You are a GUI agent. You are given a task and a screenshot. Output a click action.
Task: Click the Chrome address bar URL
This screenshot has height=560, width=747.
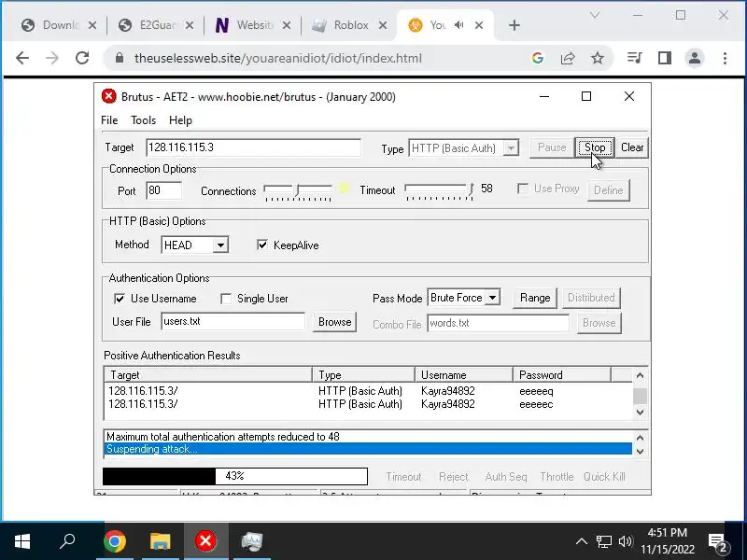(277, 58)
